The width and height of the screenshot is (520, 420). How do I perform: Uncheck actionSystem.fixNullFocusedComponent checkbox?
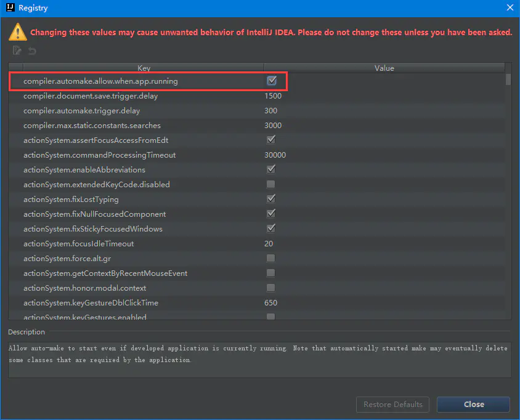click(271, 214)
